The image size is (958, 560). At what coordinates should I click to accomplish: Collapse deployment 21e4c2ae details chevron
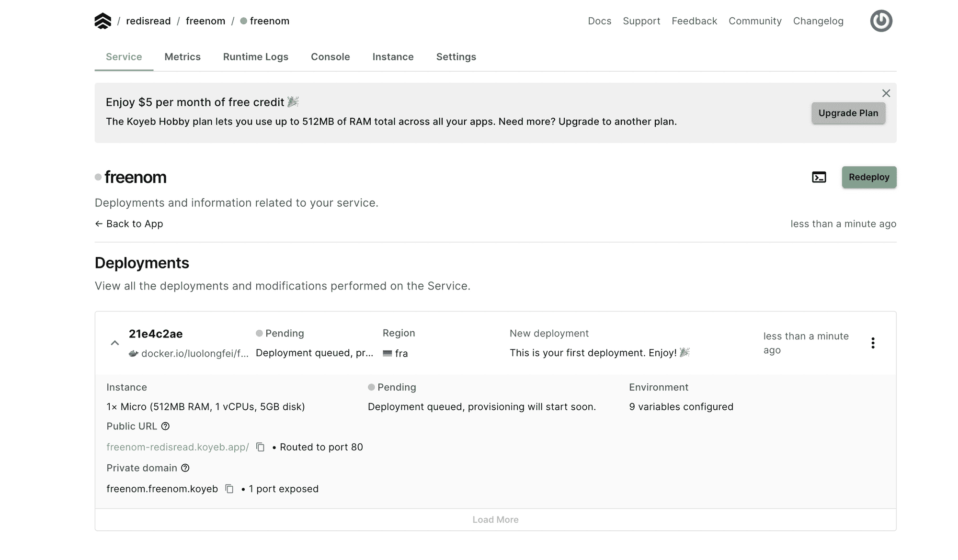(115, 343)
